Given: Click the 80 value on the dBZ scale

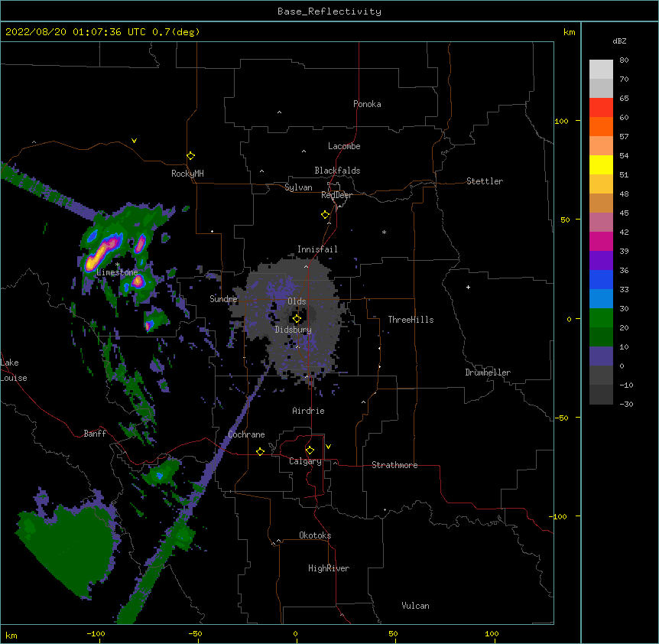Looking at the screenshot, I should 624,60.
